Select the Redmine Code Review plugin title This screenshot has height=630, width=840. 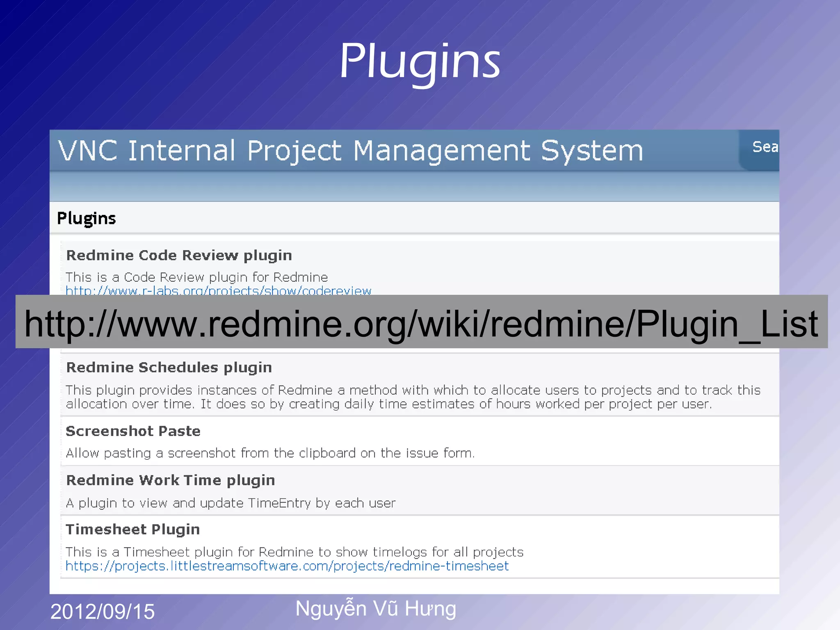tap(179, 256)
